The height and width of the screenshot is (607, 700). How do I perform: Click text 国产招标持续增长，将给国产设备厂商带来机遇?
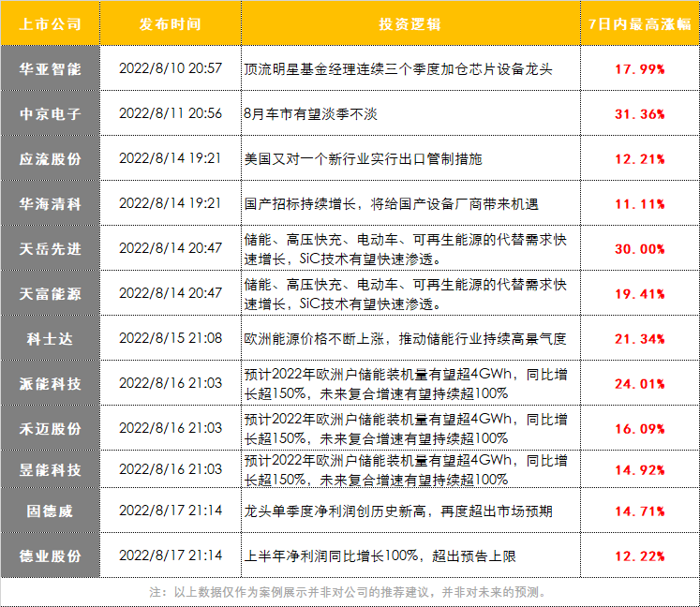(391, 204)
